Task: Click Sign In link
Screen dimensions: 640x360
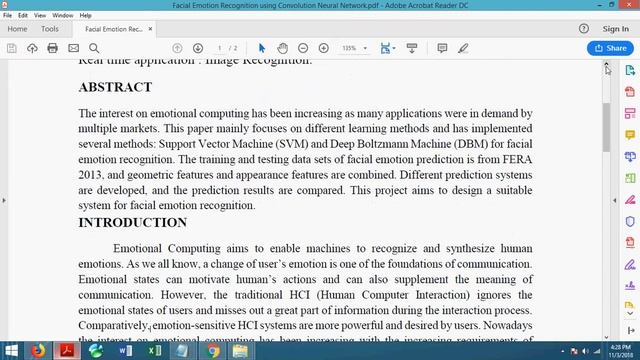Action: pyautogui.click(x=616, y=29)
